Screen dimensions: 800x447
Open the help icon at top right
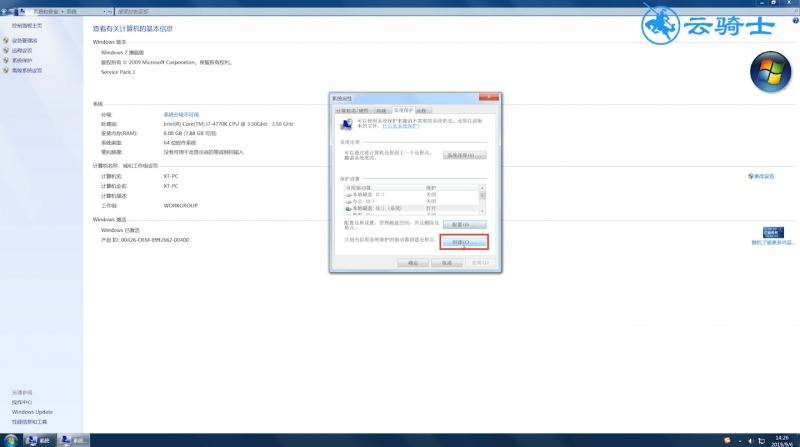[x=795, y=20]
